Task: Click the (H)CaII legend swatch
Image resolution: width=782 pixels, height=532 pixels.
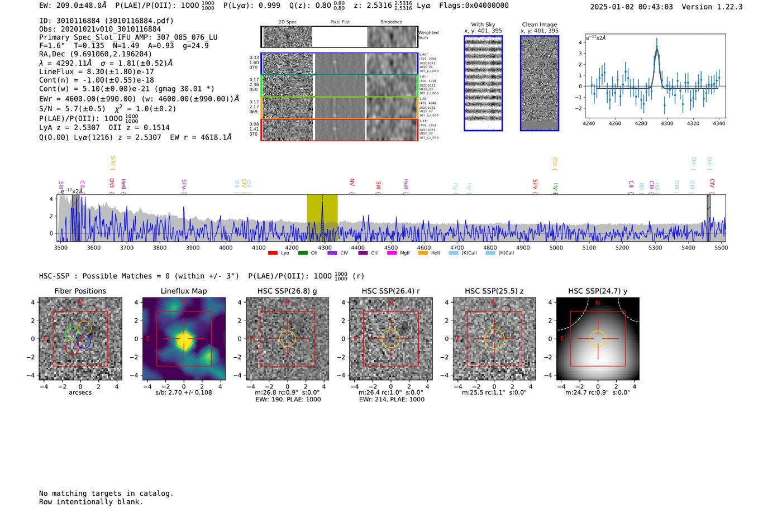Action: pos(490,253)
